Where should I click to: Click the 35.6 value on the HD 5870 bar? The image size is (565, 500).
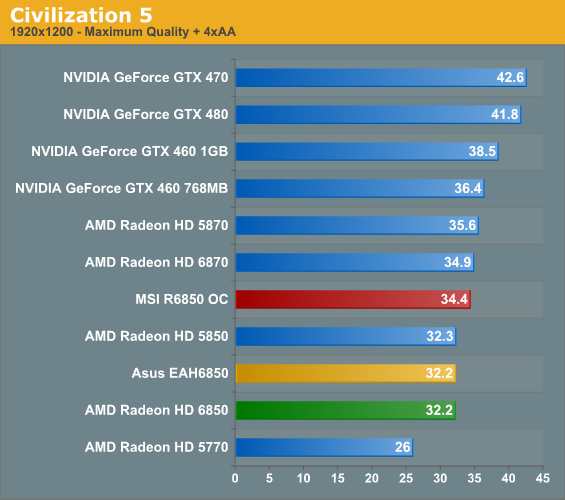pos(462,225)
